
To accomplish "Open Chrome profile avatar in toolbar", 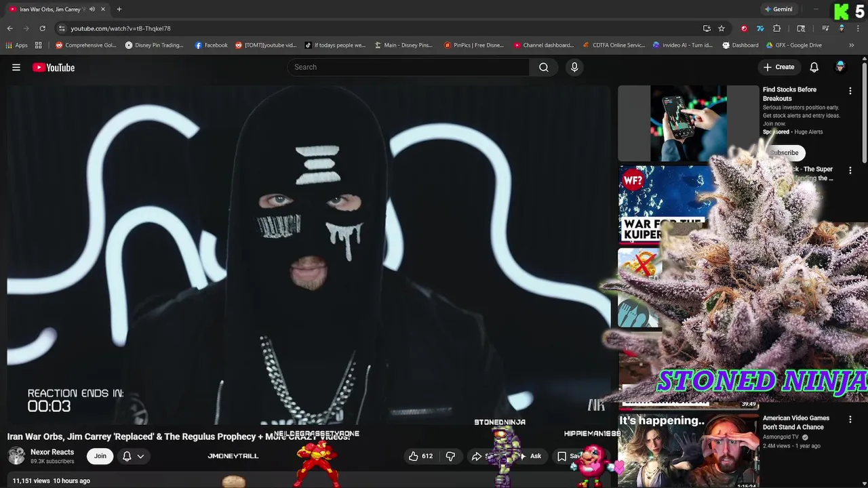I will (x=842, y=28).
